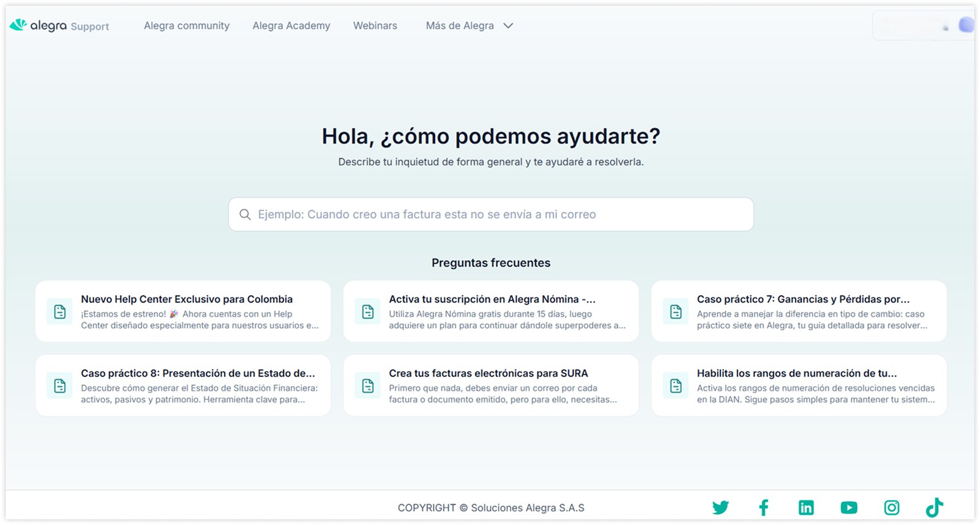Click text 'Descubre cómo generar el Estado de Situación Financiera'
Viewport: 980px width, 525px height.
[199, 388]
